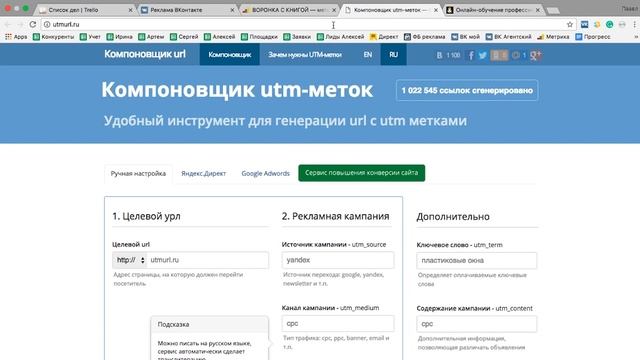
Task: Show bookmarks overflow chevron
Action: pyautogui.click(x=636, y=37)
